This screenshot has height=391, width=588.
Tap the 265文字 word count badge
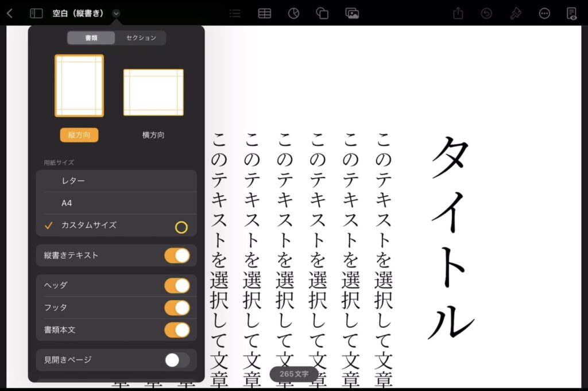294,374
